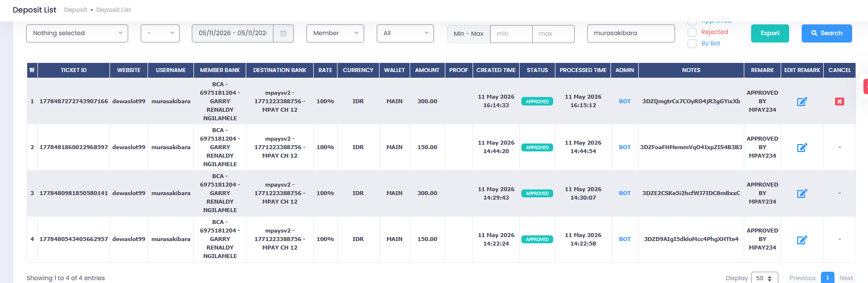Viewport: 868px width, 283px height.
Task: Open the All dropdown
Action: pos(405,33)
